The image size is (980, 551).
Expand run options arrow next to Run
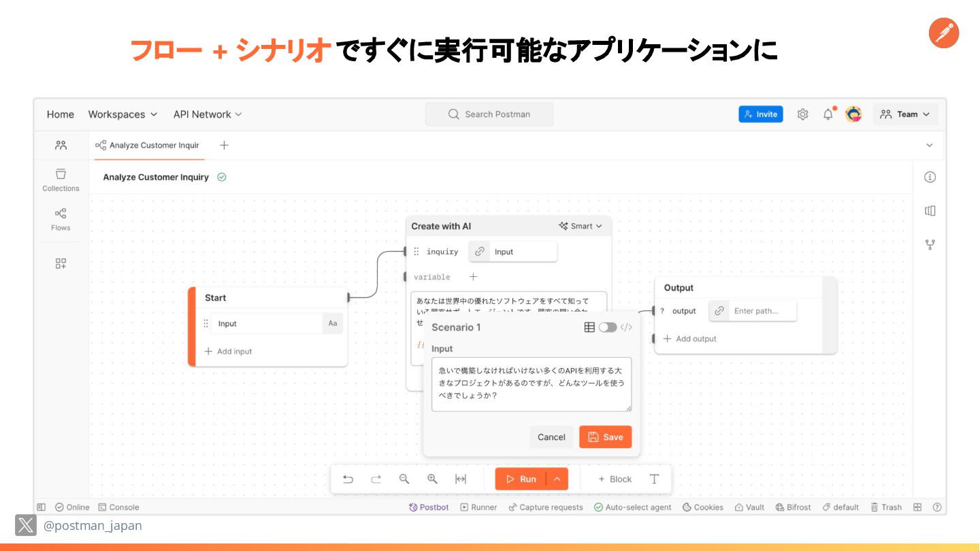pos(557,479)
